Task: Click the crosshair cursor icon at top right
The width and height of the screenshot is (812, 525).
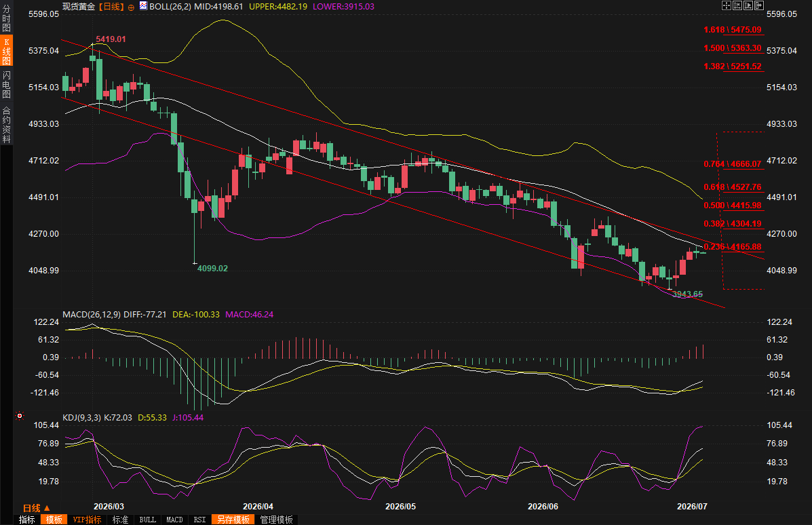Action: coord(727,5)
